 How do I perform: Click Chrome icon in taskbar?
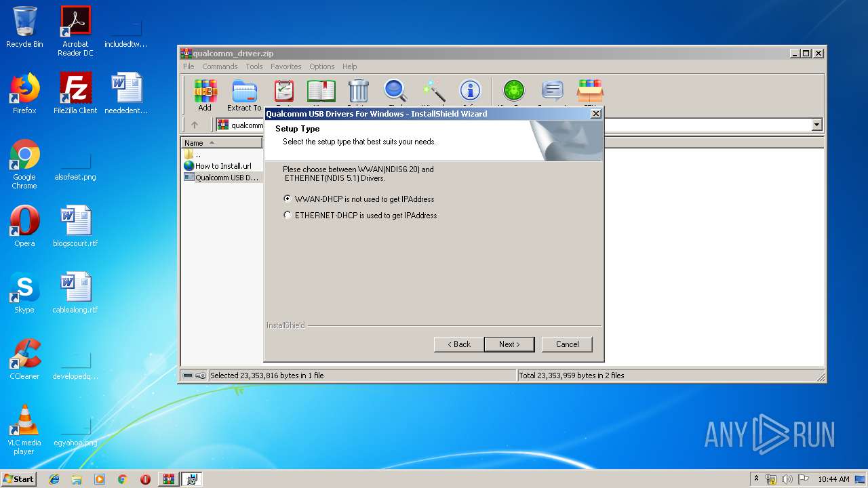(122, 479)
